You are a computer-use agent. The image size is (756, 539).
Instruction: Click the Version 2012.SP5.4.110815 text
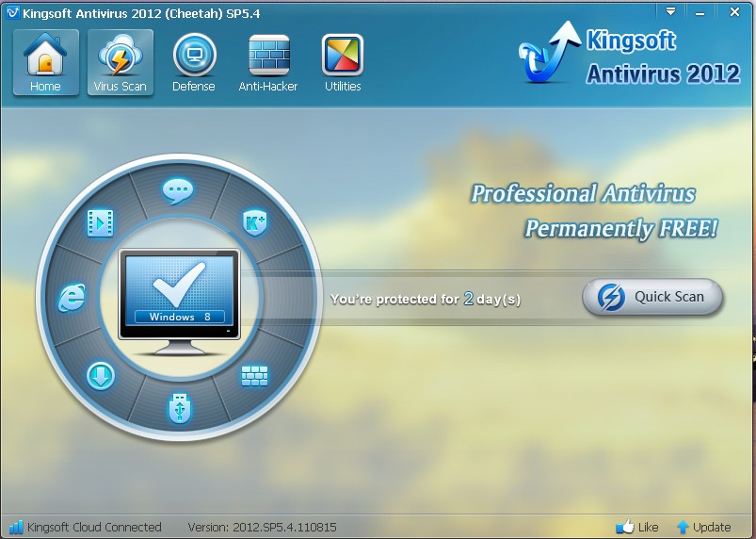click(x=263, y=527)
